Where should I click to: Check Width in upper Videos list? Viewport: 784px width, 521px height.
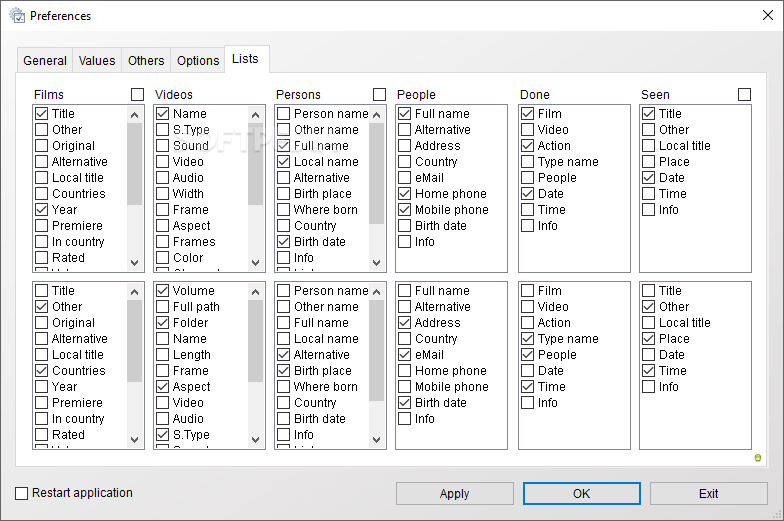coord(162,194)
